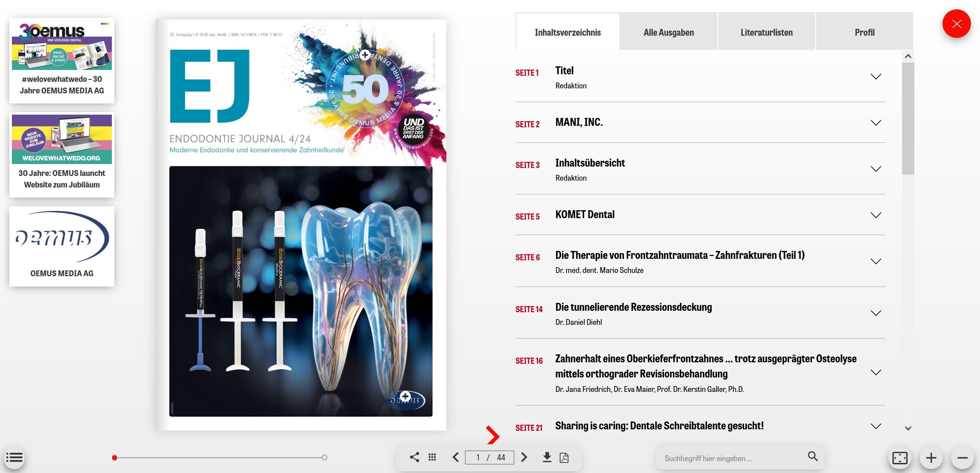The width and height of the screenshot is (980, 473).
Task: Open the page thumbnails grid view
Action: (x=432, y=457)
